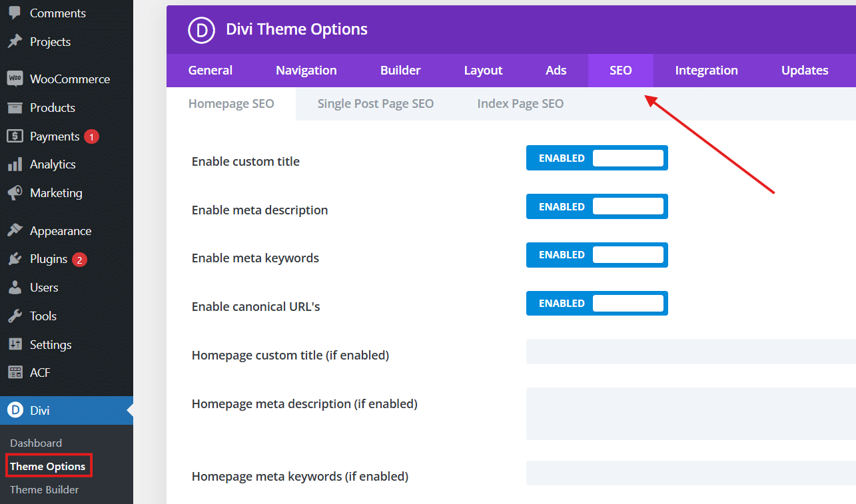This screenshot has width=856, height=504.
Task: Click the Payments dollar icon
Action: coord(16,136)
